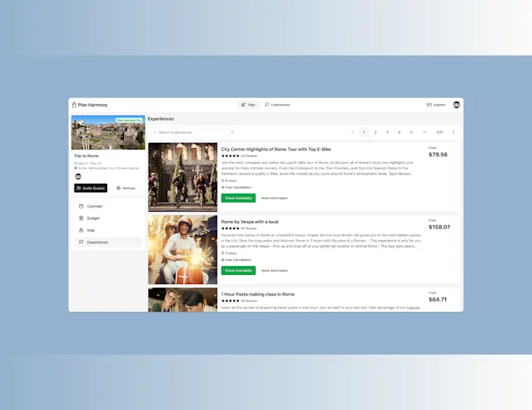
Task: Click the Plan Harmony logo icon
Action: 74,105
